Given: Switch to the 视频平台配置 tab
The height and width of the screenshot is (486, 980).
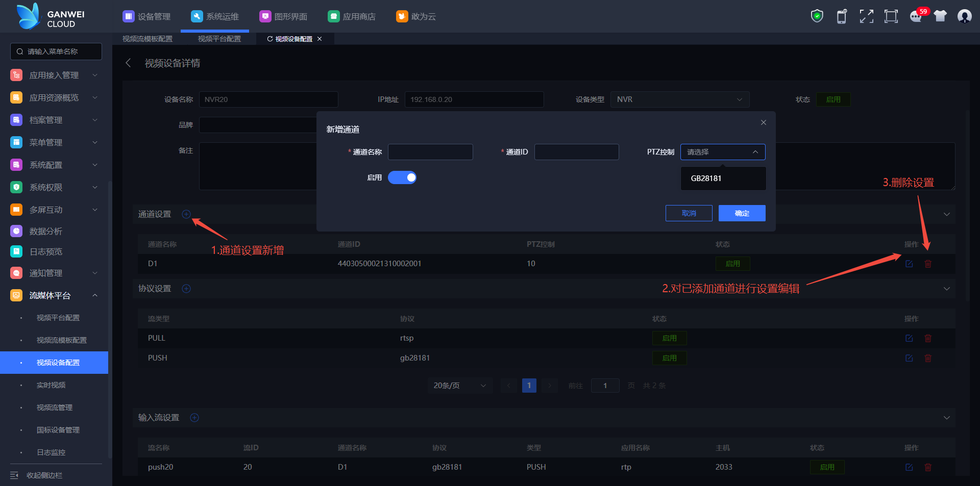Looking at the screenshot, I should coord(219,39).
